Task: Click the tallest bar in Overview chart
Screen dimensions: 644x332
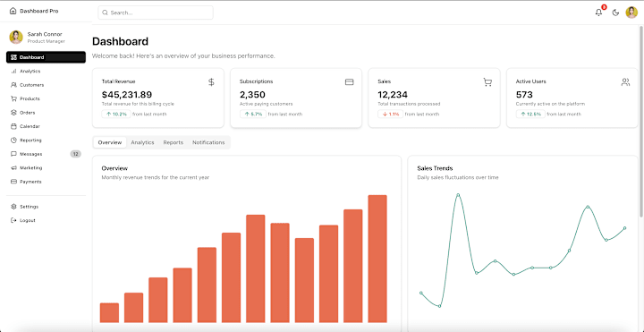Action: 377,259
